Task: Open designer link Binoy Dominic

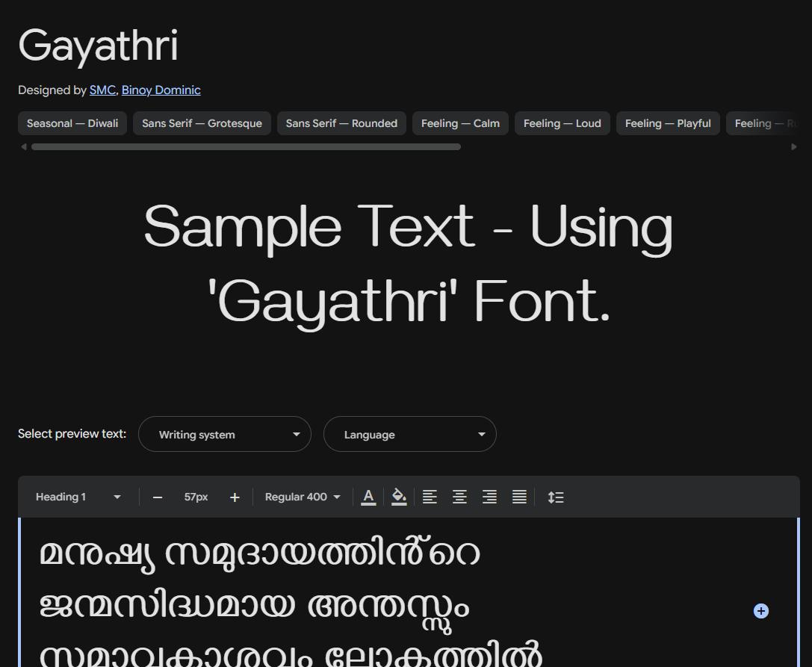Action: click(x=161, y=90)
